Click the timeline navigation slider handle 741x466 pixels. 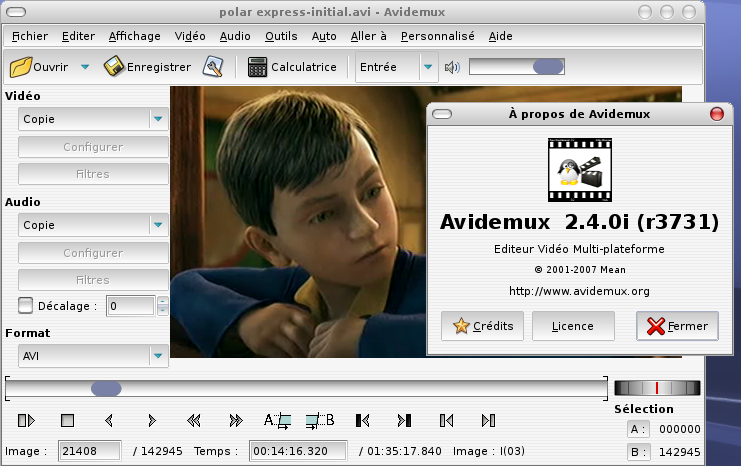pos(106,388)
